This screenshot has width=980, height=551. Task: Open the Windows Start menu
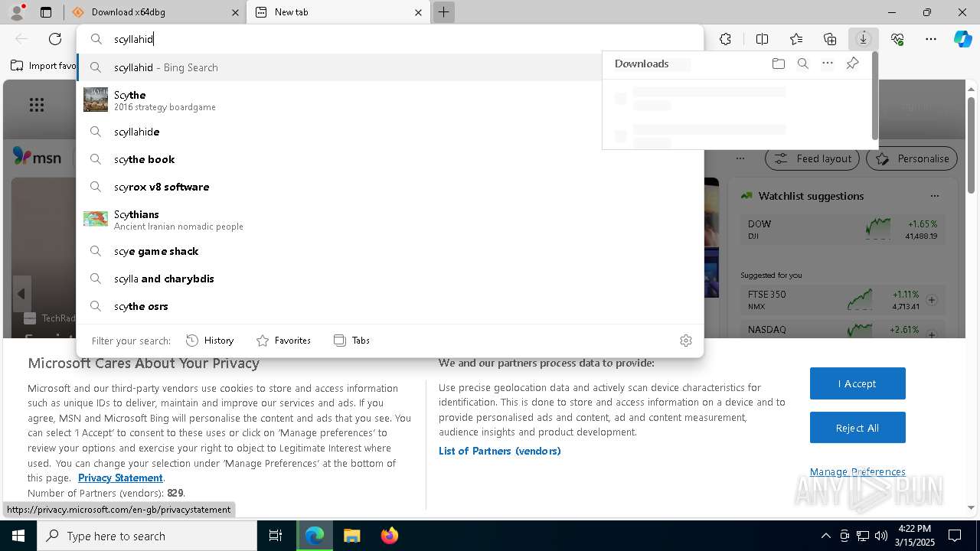point(18,536)
